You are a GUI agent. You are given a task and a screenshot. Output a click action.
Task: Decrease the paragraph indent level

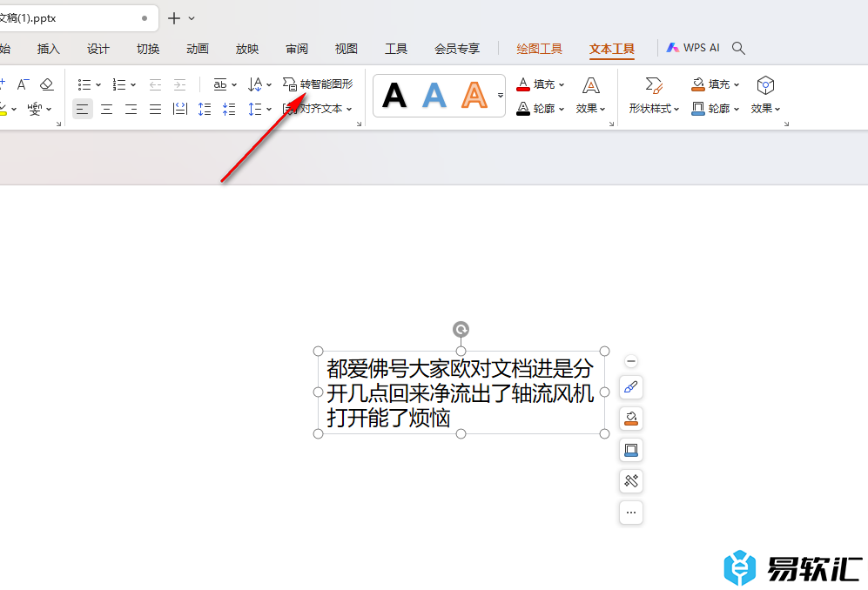click(155, 84)
